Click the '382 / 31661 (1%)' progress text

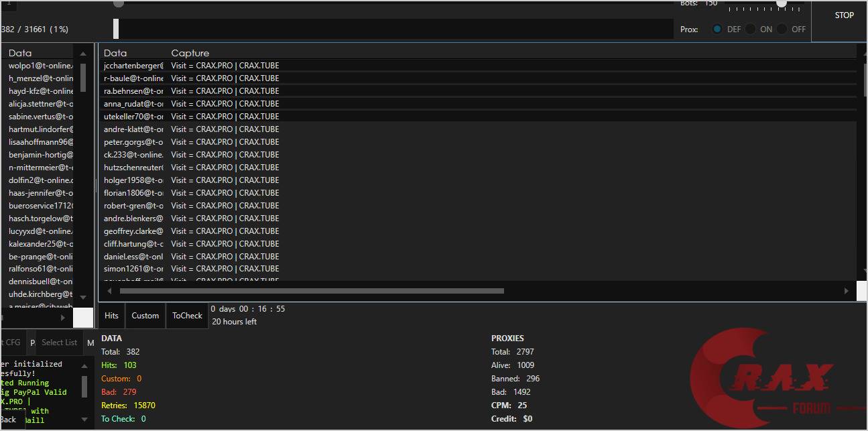click(35, 29)
